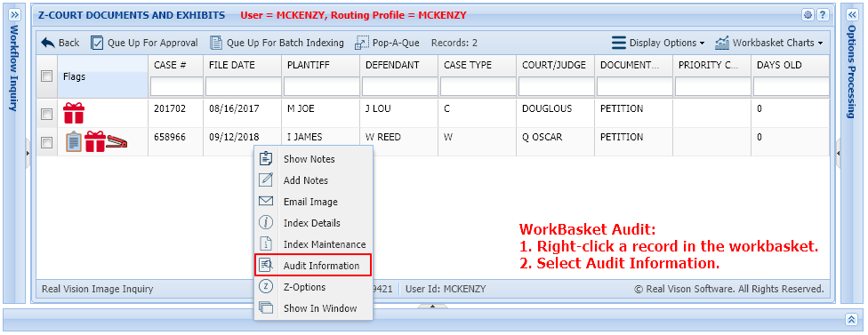The image size is (868, 335).
Task: Click the DAYS OLD filter field
Action: click(791, 87)
